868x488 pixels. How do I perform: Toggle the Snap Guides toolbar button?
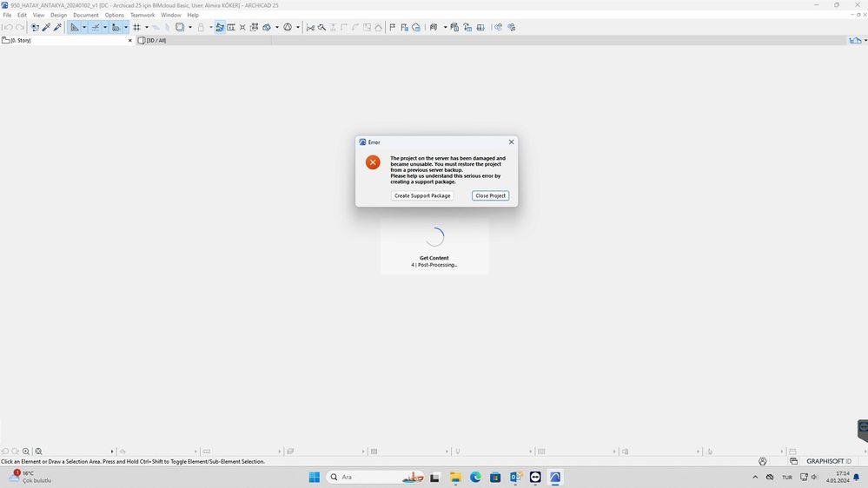tap(96, 27)
